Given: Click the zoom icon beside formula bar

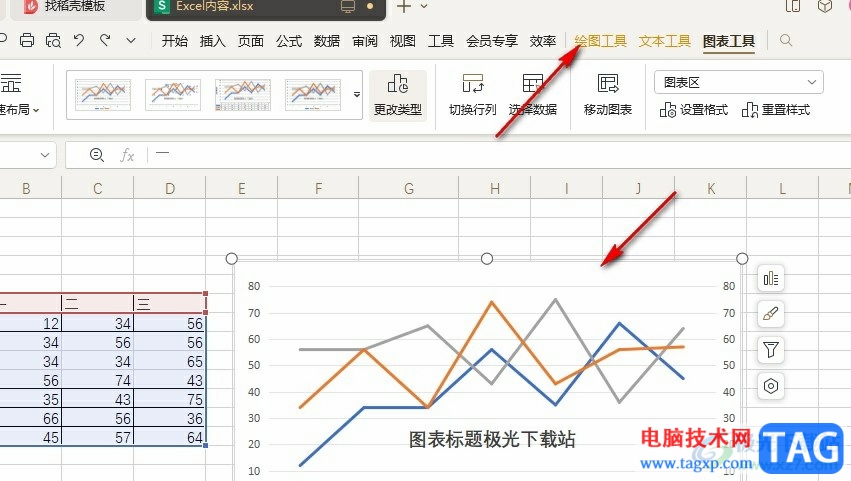Looking at the screenshot, I should [97, 155].
